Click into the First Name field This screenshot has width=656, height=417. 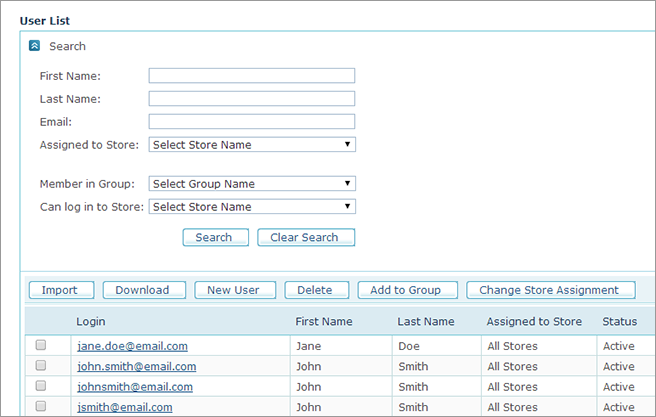coord(252,76)
